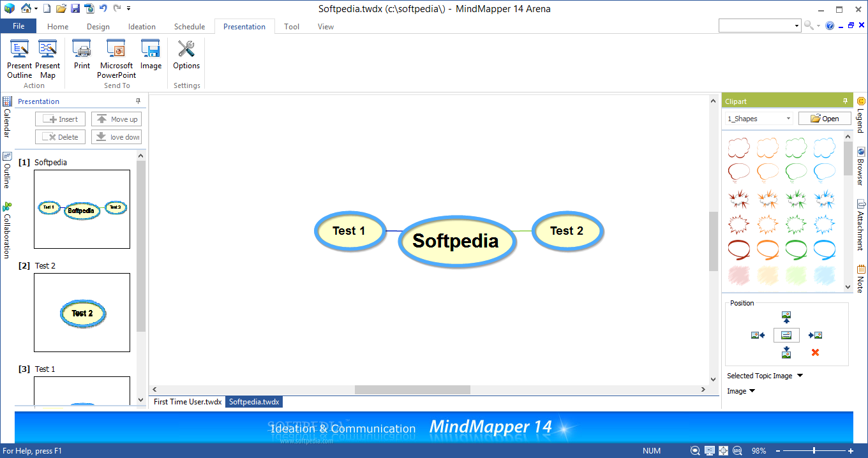
Task: Choose the orange starburst outline clipart
Action: (x=767, y=225)
